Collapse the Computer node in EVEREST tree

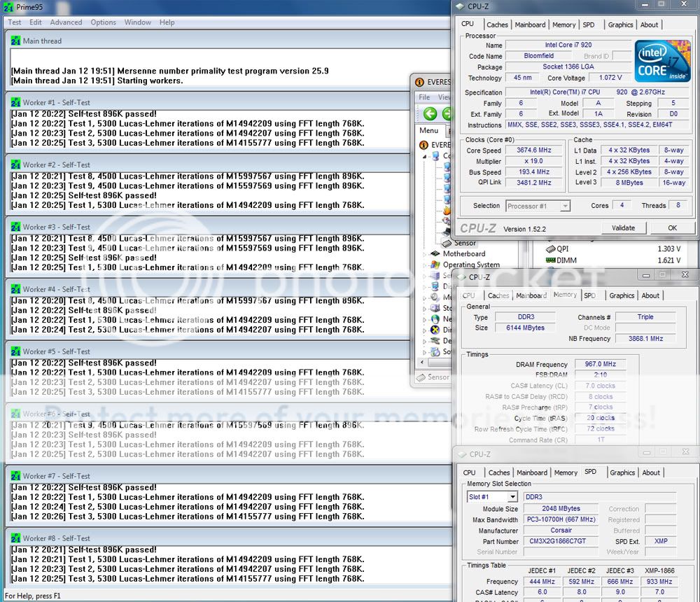[425, 156]
